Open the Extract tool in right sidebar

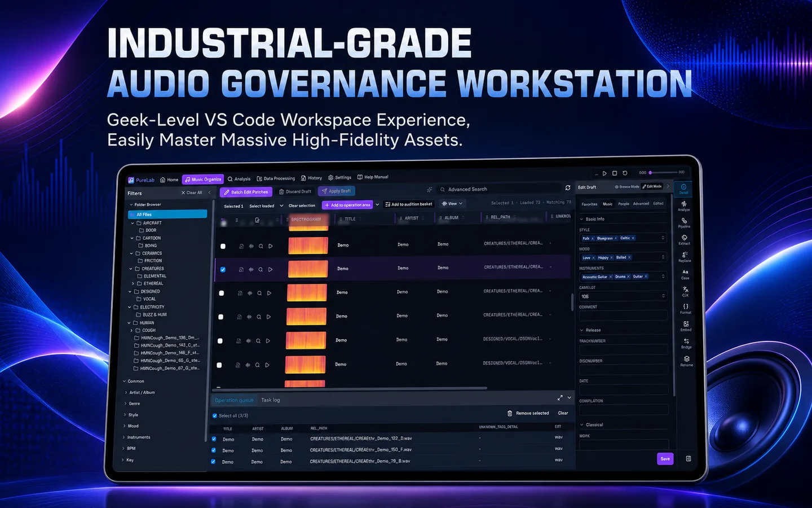(x=685, y=240)
